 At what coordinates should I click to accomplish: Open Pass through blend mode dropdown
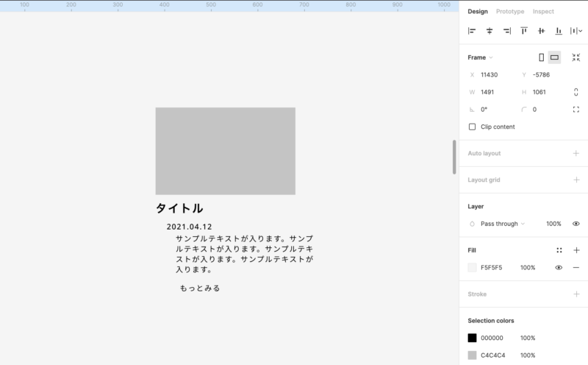[x=503, y=224]
